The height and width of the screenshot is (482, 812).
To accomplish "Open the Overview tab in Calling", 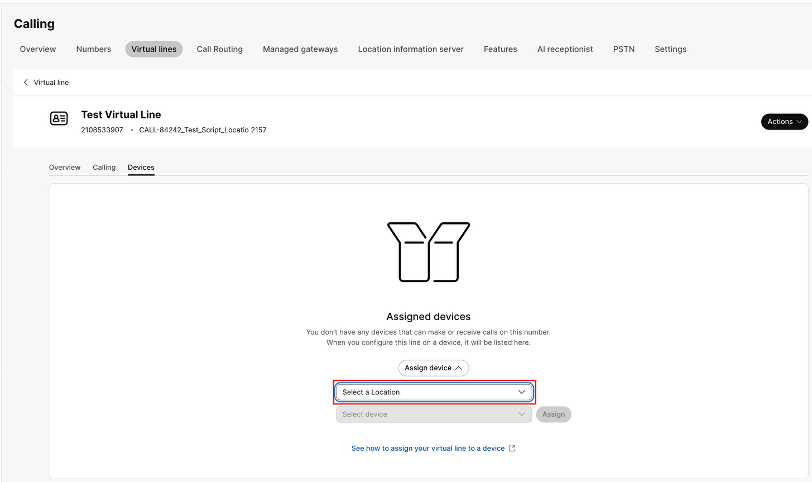I will click(38, 49).
